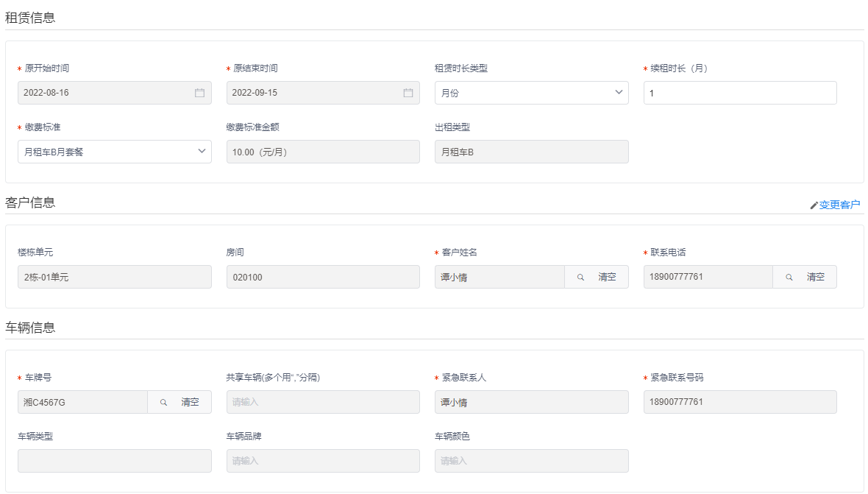Click 清空 beside the 车牌号 field
868x494 pixels.
(191, 402)
